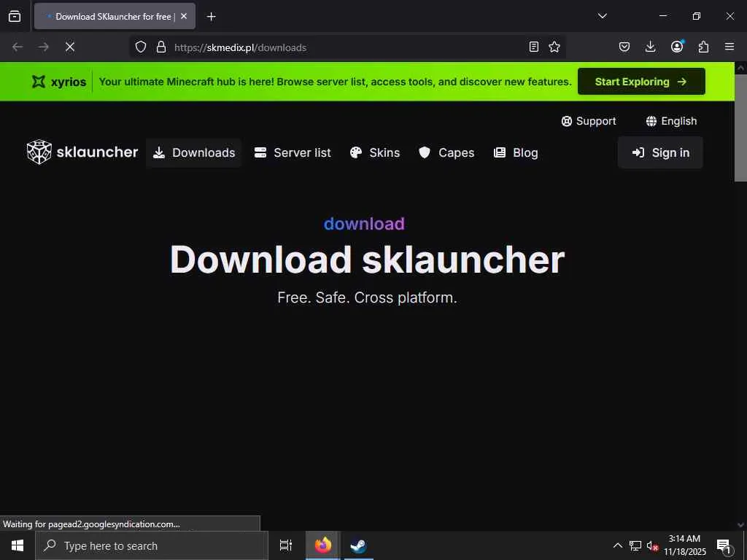
Task: Go forward one page
Action: 43,47
